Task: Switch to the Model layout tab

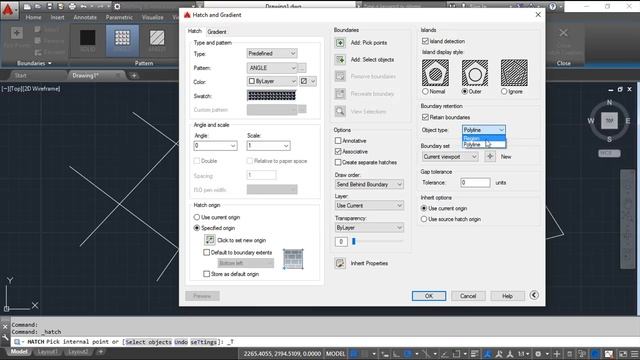Action: (19, 351)
